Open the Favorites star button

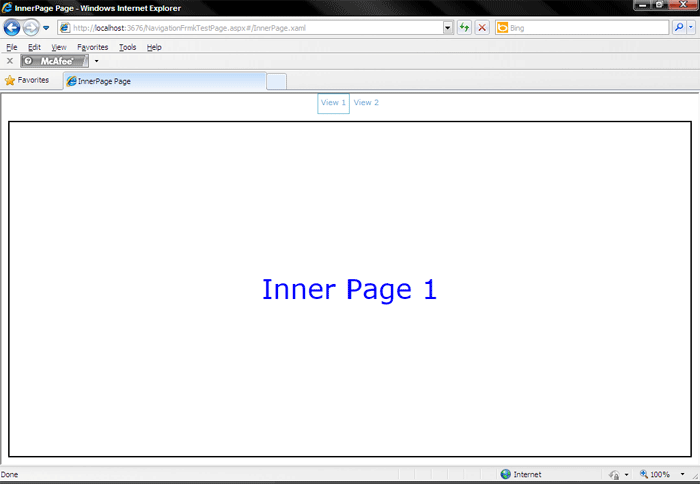click(27, 80)
